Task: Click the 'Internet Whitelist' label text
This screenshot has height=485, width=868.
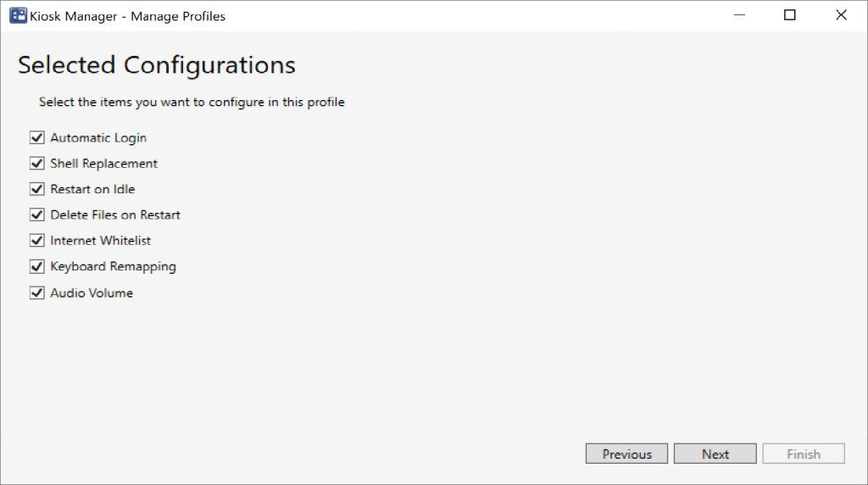Action: 100,241
